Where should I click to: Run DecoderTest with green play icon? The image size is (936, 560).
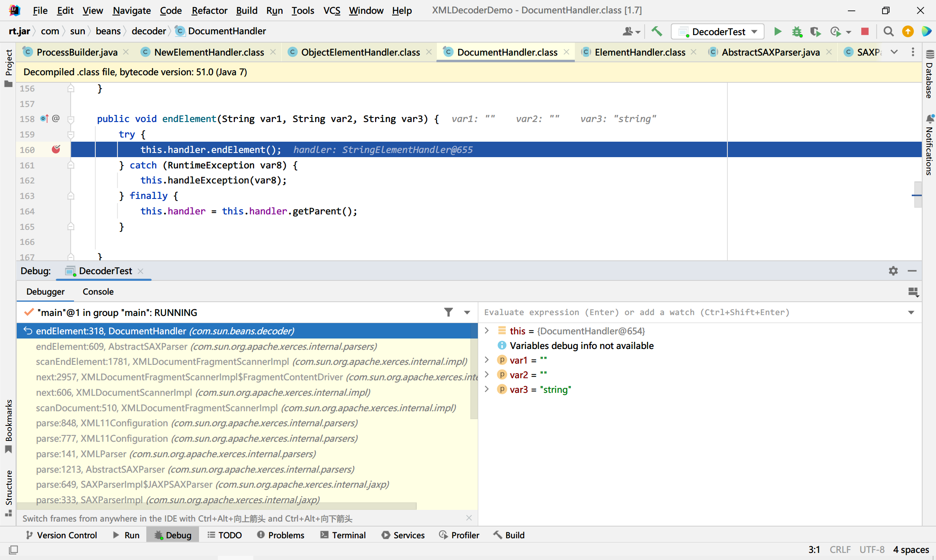tap(778, 31)
